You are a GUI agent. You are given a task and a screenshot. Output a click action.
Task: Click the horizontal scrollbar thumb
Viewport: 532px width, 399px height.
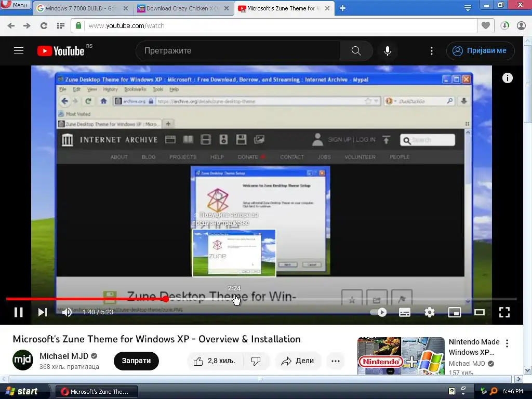pyautogui.click(x=260, y=379)
